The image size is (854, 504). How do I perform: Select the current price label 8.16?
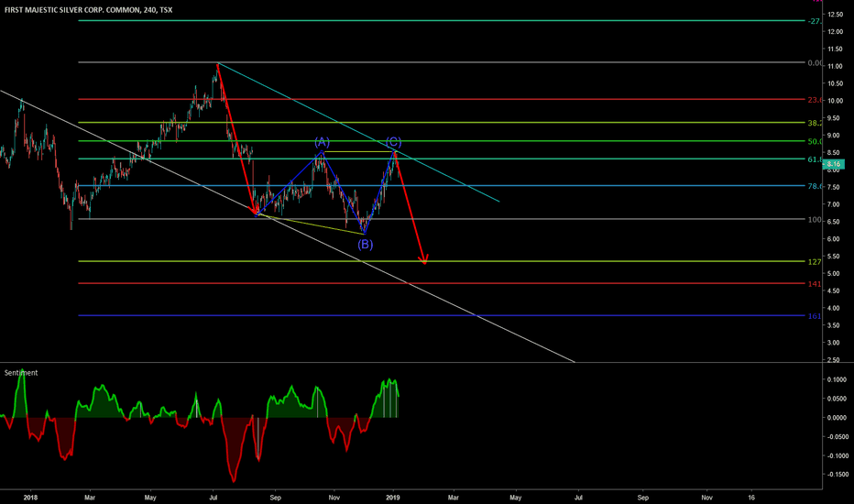tap(834, 164)
